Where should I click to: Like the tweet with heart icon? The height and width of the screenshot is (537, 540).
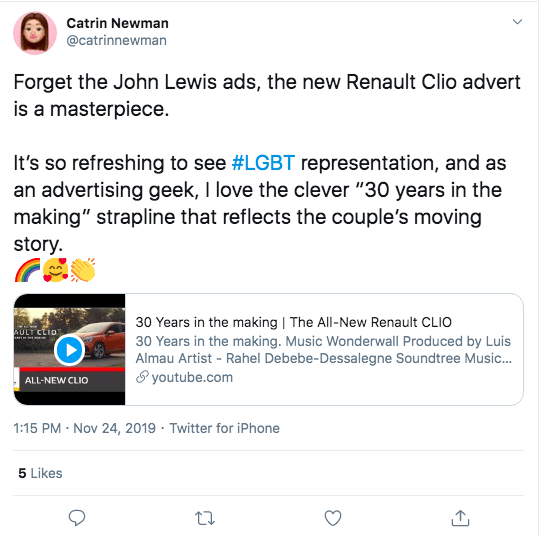click(x=333, y=518)
